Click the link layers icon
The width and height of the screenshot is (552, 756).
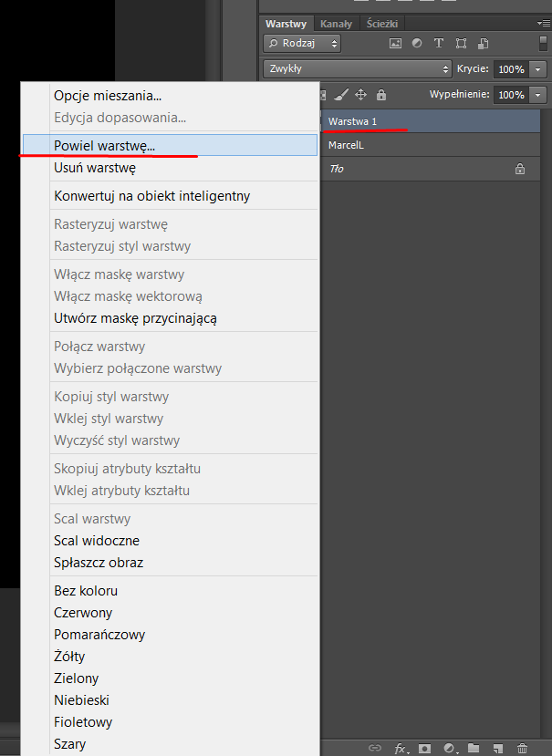[x=375, y=748]
